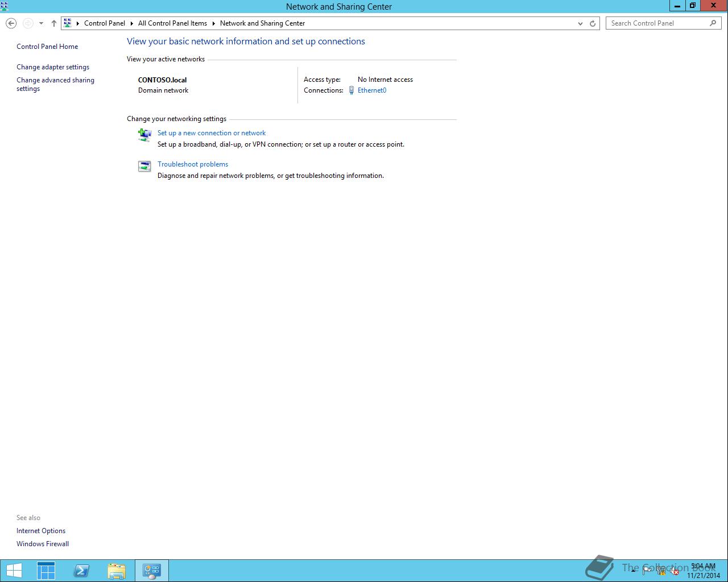Open Change advanced sharing settings

[55, 84]
